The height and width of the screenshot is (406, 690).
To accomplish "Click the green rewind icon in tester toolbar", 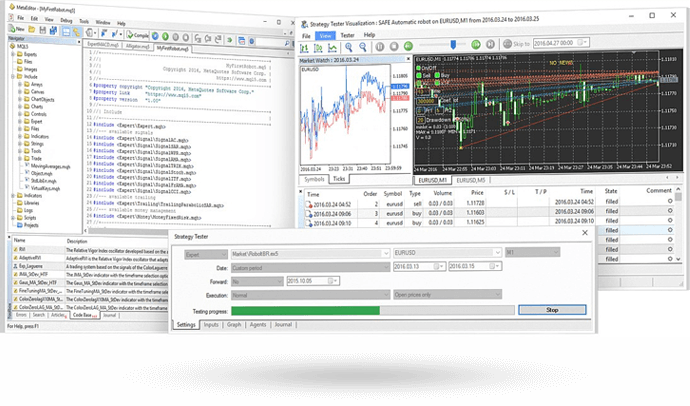I will click(408, 45).
